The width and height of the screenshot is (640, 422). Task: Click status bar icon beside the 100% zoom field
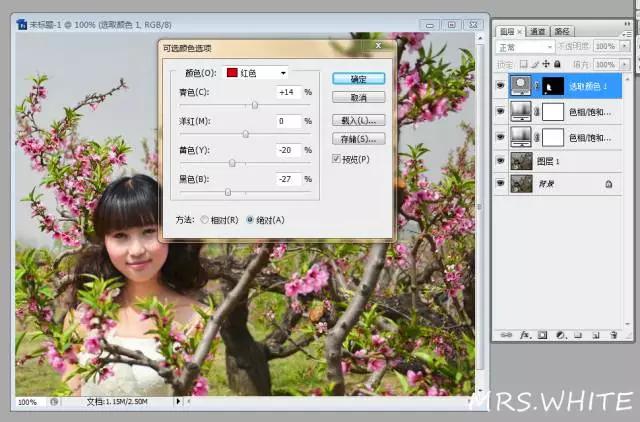point(54,402)
